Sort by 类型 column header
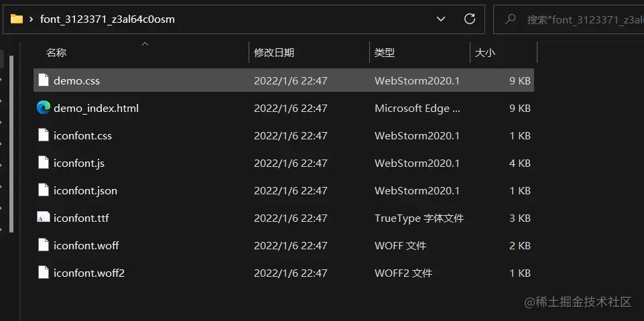 (x=385, y=52)
